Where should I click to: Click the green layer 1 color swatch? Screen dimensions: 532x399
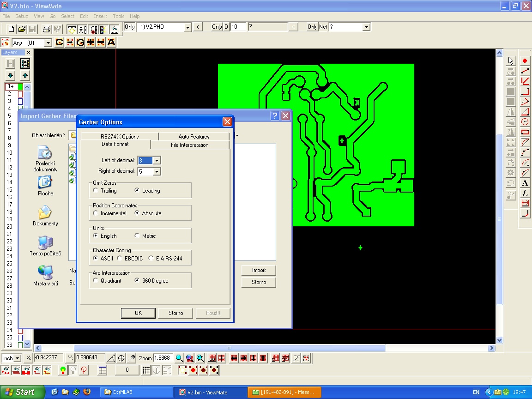20,86
